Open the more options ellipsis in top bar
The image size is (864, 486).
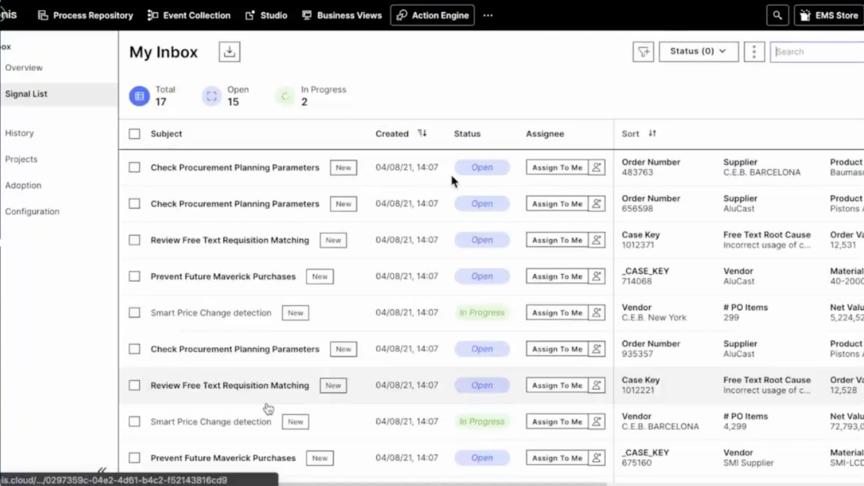[488, 15]
